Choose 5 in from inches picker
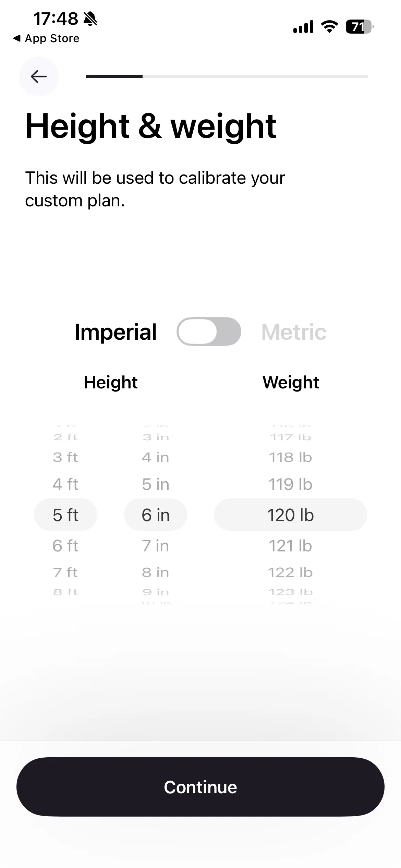 pyautogui.click(x=156, y=484)
